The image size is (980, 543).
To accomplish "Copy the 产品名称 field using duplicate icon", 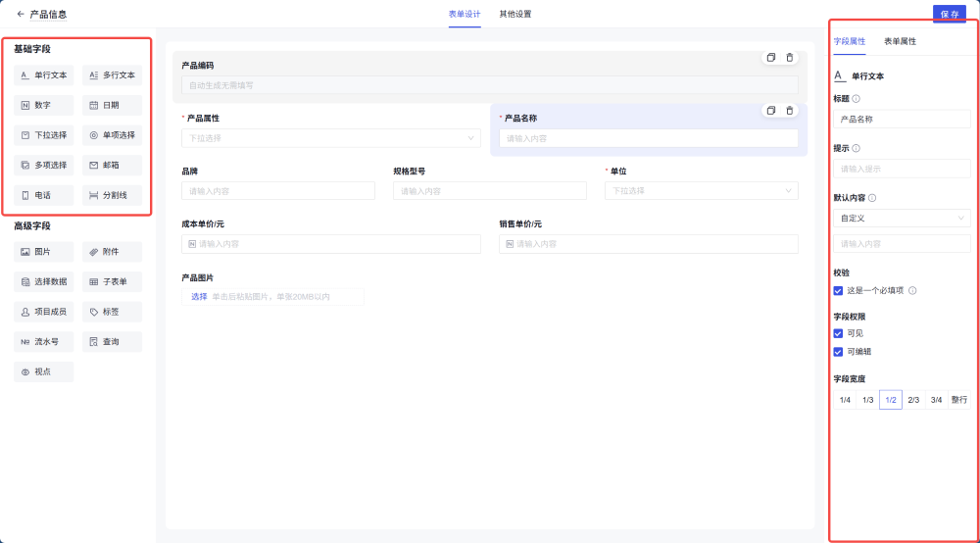I will click(x=771, y=111).
